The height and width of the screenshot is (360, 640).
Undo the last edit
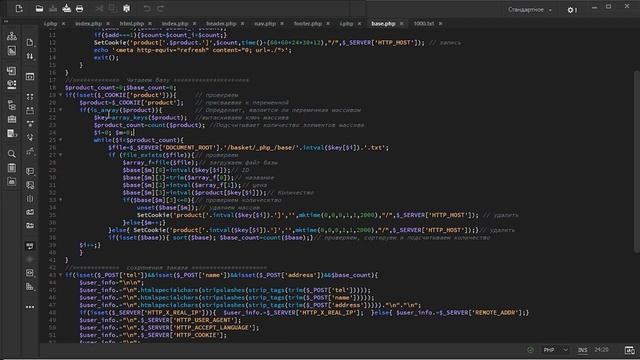147,9
